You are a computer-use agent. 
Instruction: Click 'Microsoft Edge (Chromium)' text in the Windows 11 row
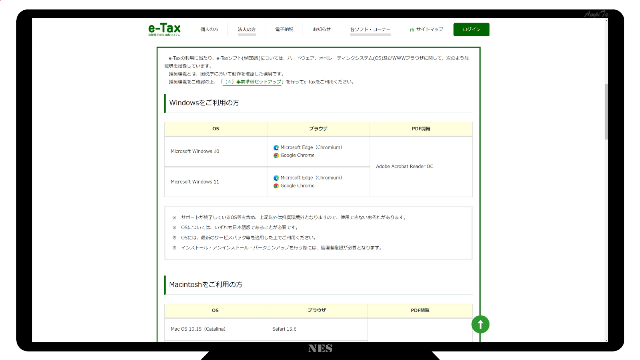[x=311, y=178]
